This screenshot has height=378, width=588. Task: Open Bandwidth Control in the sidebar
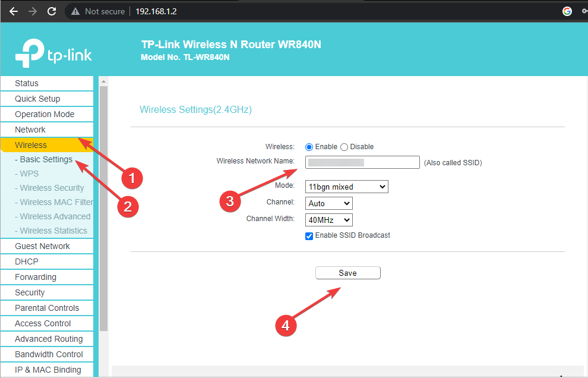[x=47, y=354]
